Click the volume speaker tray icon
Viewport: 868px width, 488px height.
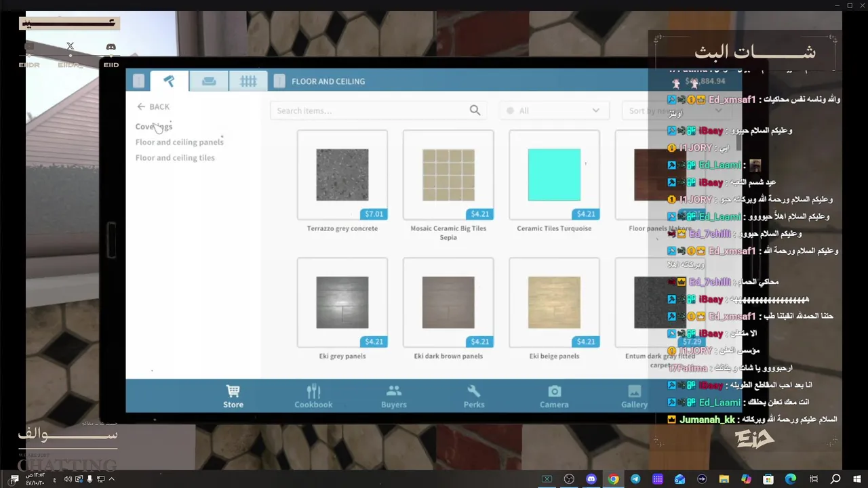tap(68, 479)
